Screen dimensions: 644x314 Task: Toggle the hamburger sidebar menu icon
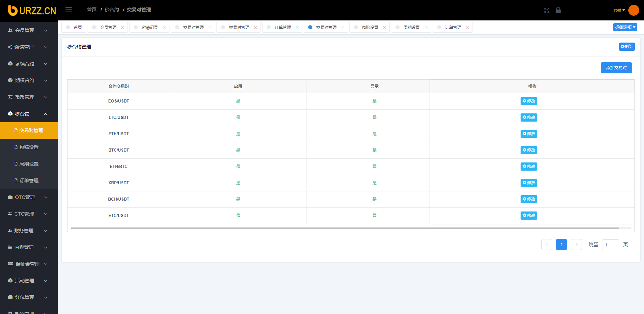pyautogui.click(x=69, y=10)
